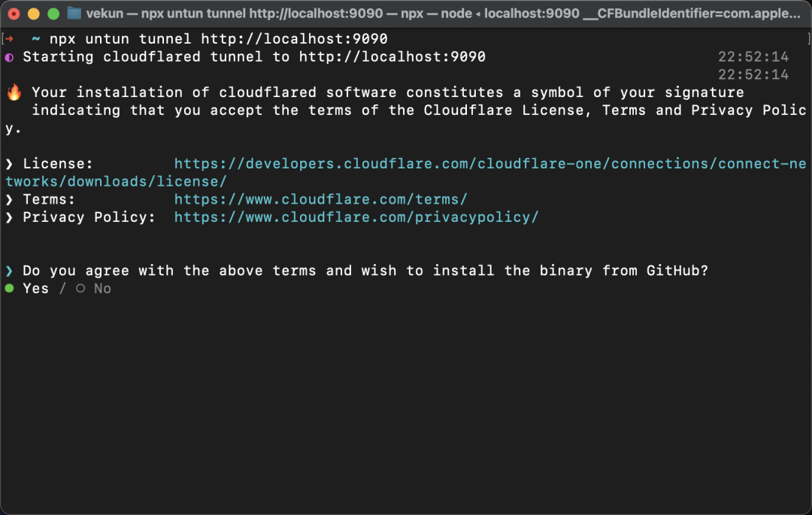Click the red prompt arrow icon
The image size is (812, 515).
pyautogui.click(x=9, y=39)
